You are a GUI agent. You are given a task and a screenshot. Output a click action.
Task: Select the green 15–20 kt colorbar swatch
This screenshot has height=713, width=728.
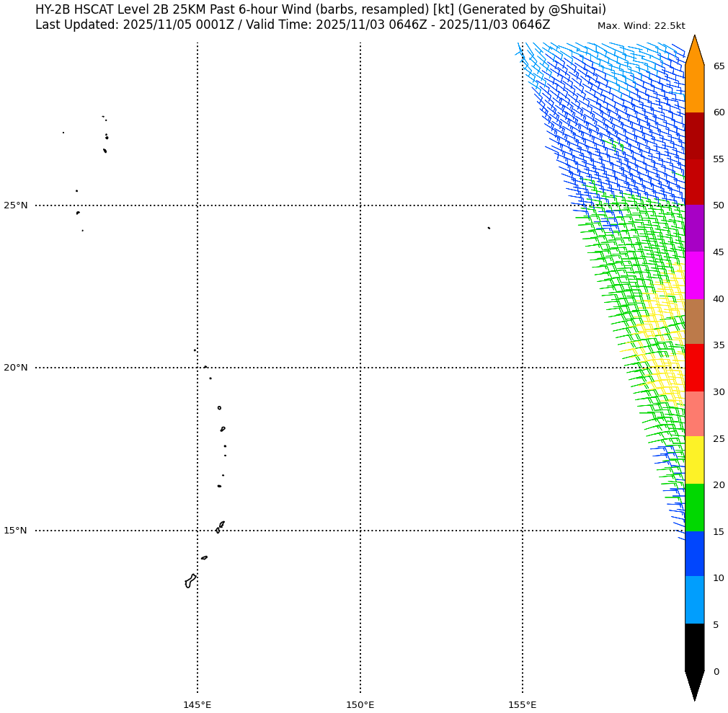[694, 508]
